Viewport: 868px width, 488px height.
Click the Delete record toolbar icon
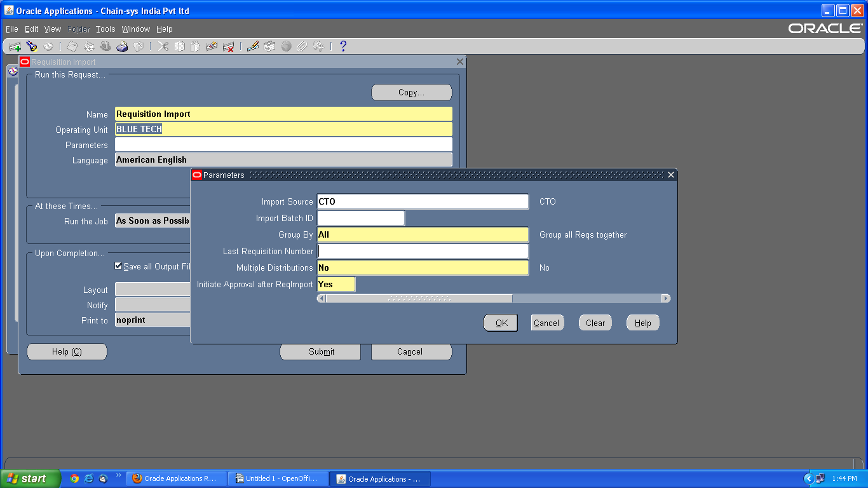pos(229,46)
